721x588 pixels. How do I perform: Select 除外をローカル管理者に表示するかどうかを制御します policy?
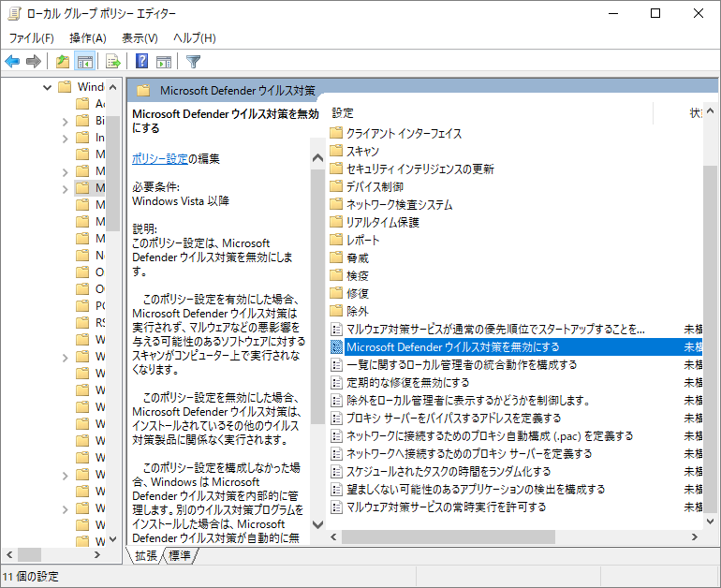pyautogui.click(x=516, y=401)
